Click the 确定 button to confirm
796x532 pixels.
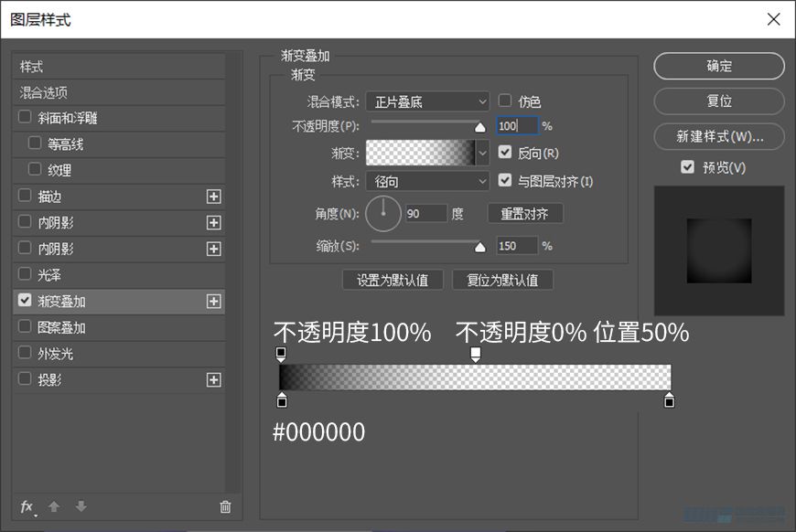[x=718, y=66]
